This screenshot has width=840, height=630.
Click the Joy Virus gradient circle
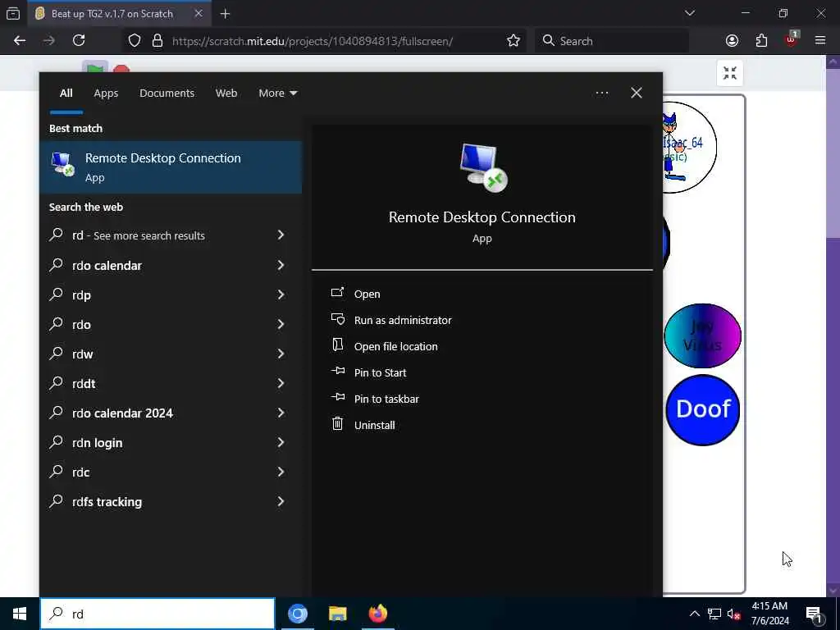[x=702, y=336]
